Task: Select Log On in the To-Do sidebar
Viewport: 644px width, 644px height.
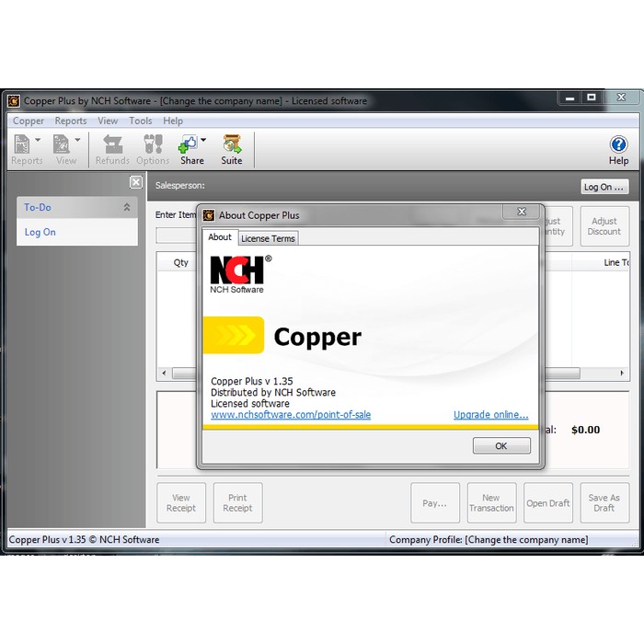Action: (x=40, y=233)
